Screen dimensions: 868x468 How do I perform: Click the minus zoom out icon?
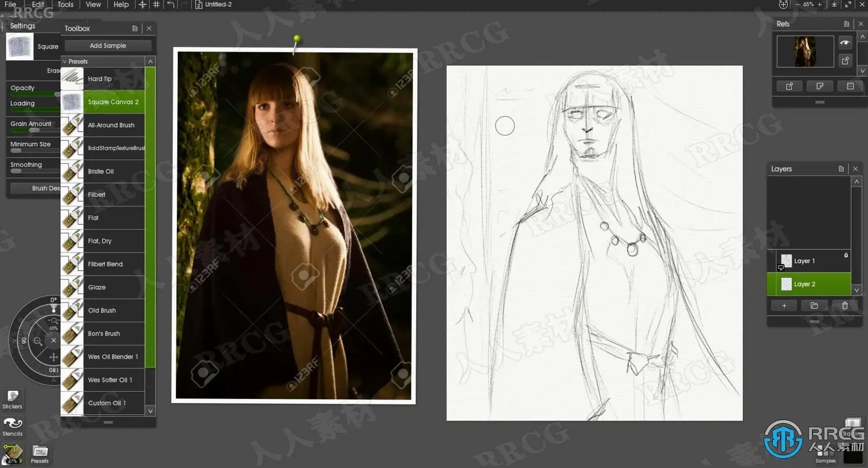[x=797, y=5]
